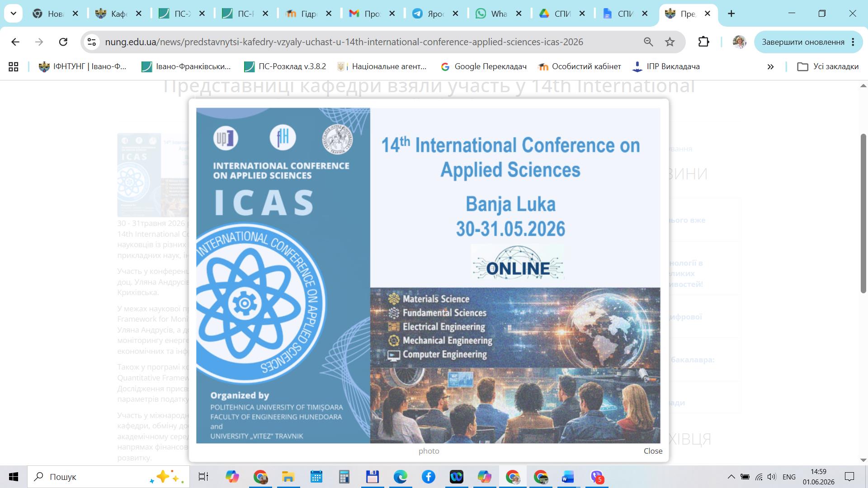Open the Chrome profile avatar
Screen dimensions: 868x488
coord(739,42)
